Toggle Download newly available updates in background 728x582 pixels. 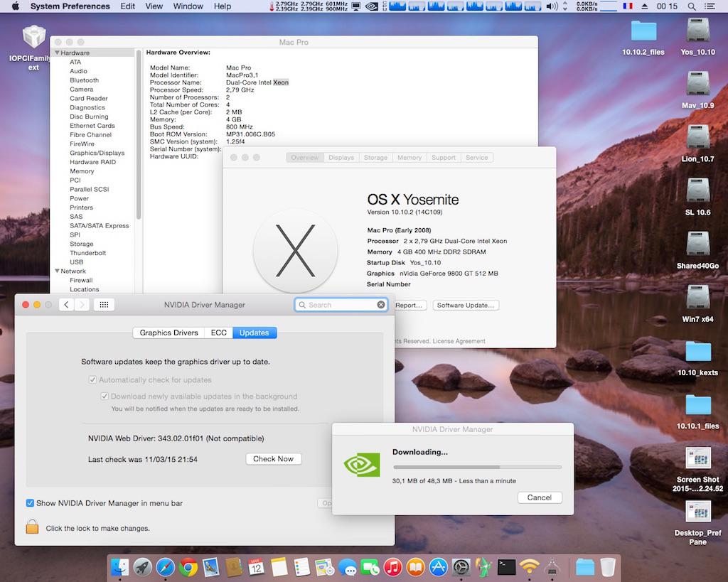(105, 397)
